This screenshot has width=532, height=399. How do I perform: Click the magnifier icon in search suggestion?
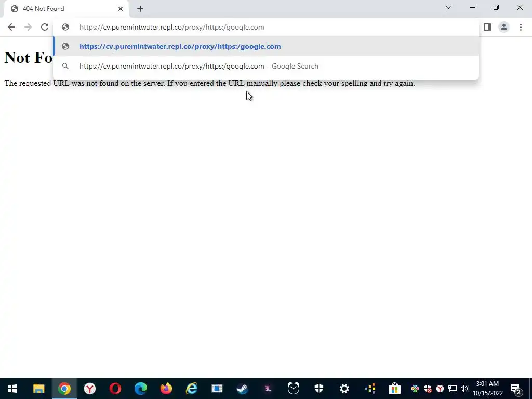(x=65, y=66)
